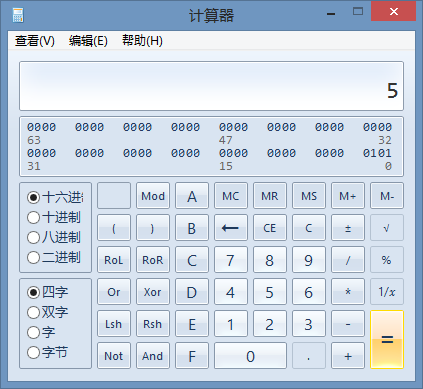Clear all with the C button next to CE

[x=309, y=228]
